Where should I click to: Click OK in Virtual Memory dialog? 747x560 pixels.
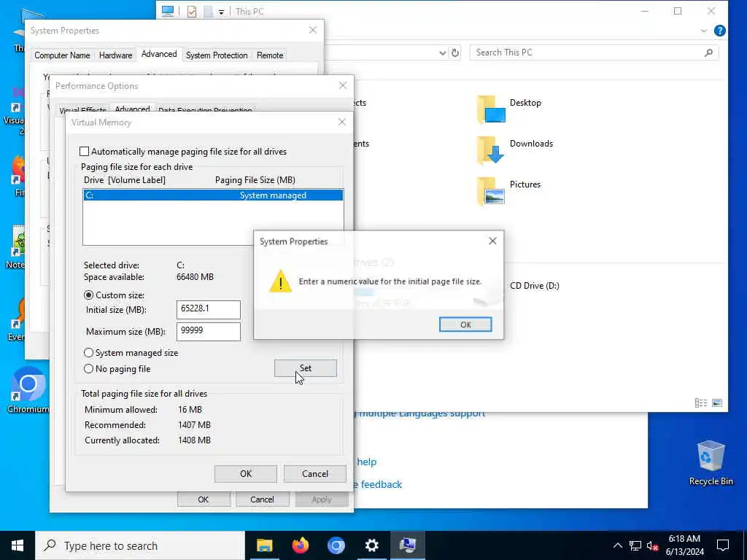245,474
